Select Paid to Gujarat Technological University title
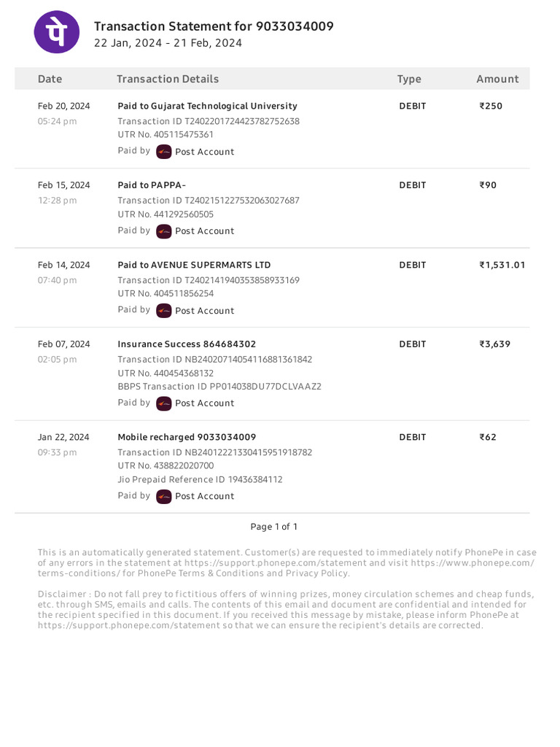Viewport: 560px width, 747px height. click(x=207, y=106)
